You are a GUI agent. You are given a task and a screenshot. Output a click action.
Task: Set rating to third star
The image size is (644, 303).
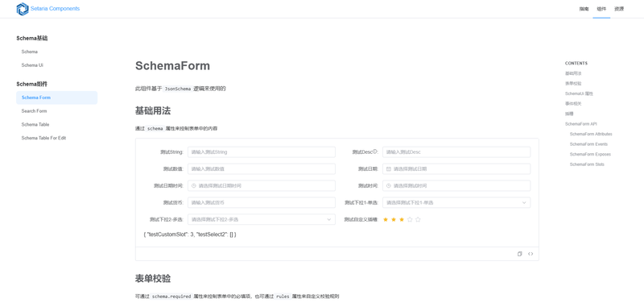tap(402, 219)
